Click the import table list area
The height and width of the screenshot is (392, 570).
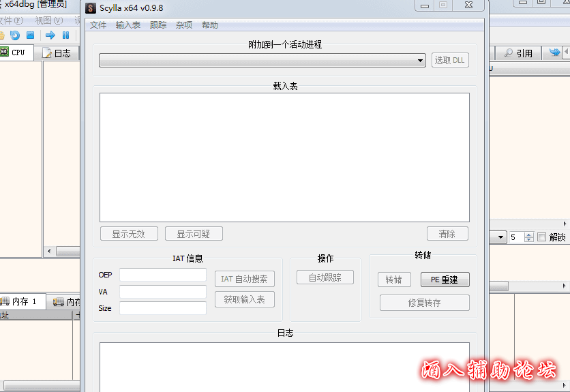284,157
